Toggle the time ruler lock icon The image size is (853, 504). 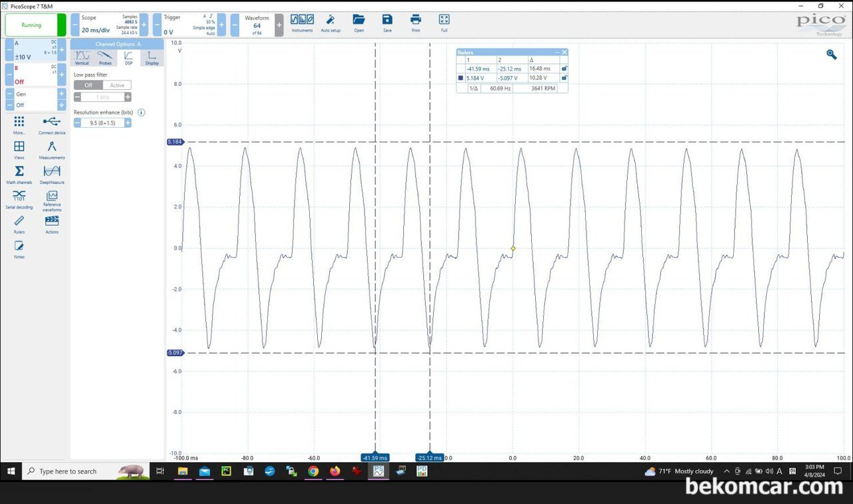click(564, 69)
